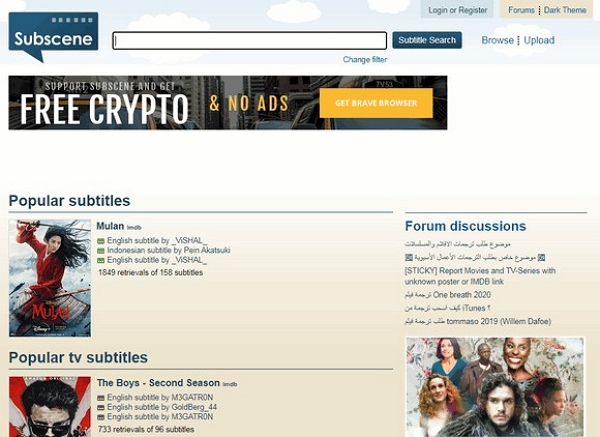Screen dimensions: 600x437
Task: Click green rating icon beside Indonesian subtitle
Action: point(101,251)
